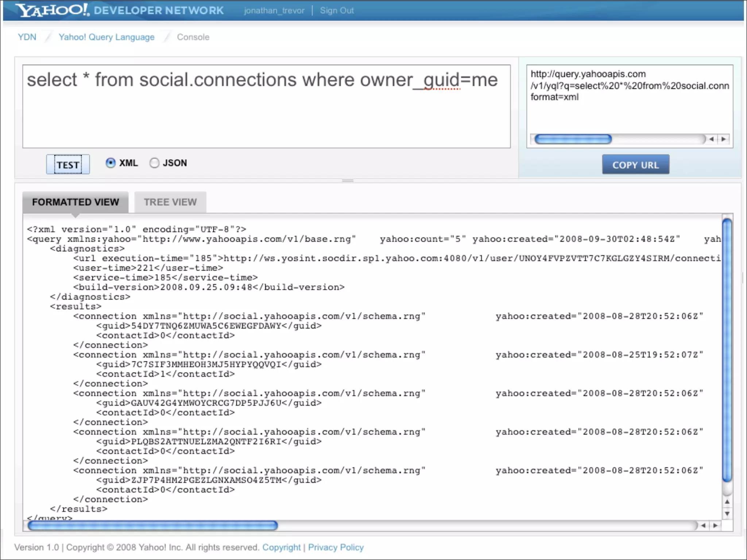Select the XML output format radio
Viewport: 747px width, 560px height.
(x=111, y=163)
